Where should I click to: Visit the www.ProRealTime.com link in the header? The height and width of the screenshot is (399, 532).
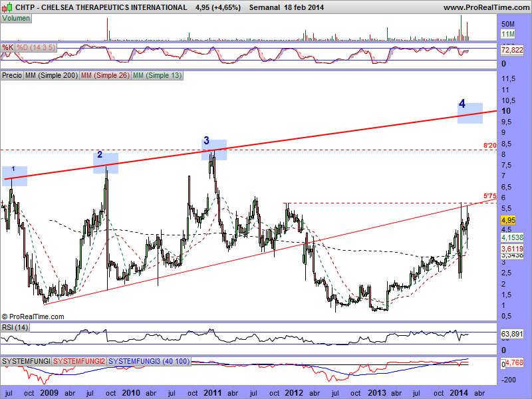point(486,7)
